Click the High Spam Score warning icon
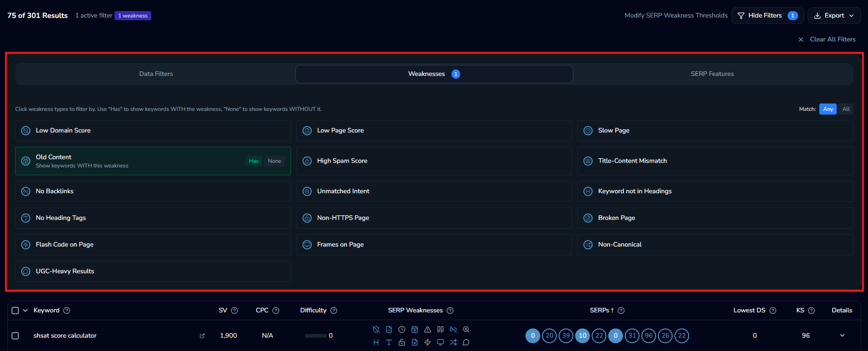 pos(307,161)
